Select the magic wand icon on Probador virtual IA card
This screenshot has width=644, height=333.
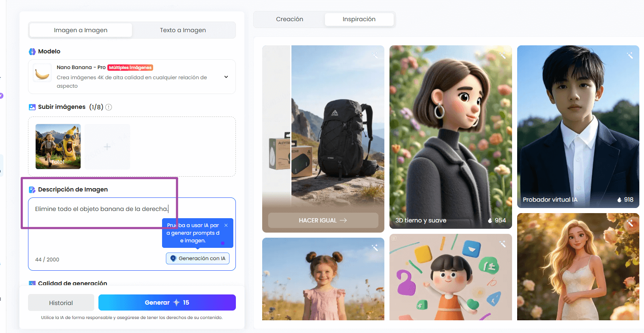tap(630, 55)
